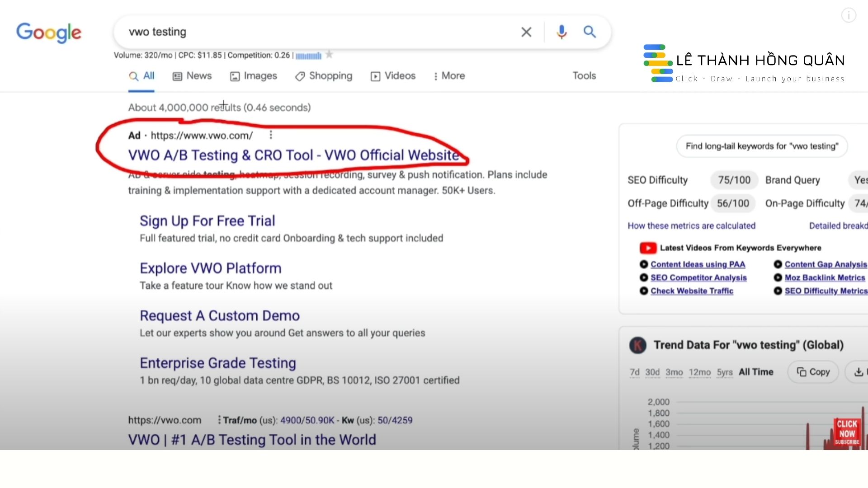Click the star icon beside competition stats
868x488 pixels.
(x=329, y=55)
